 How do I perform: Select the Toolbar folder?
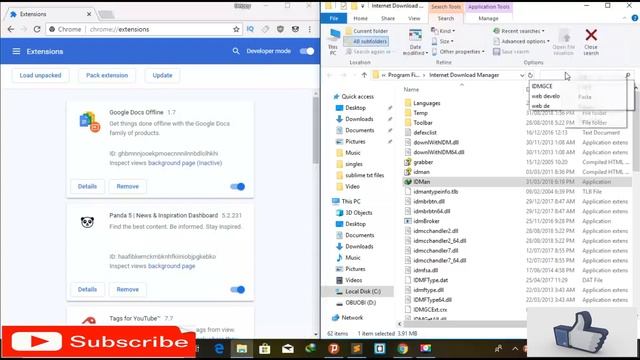(423, 123)
